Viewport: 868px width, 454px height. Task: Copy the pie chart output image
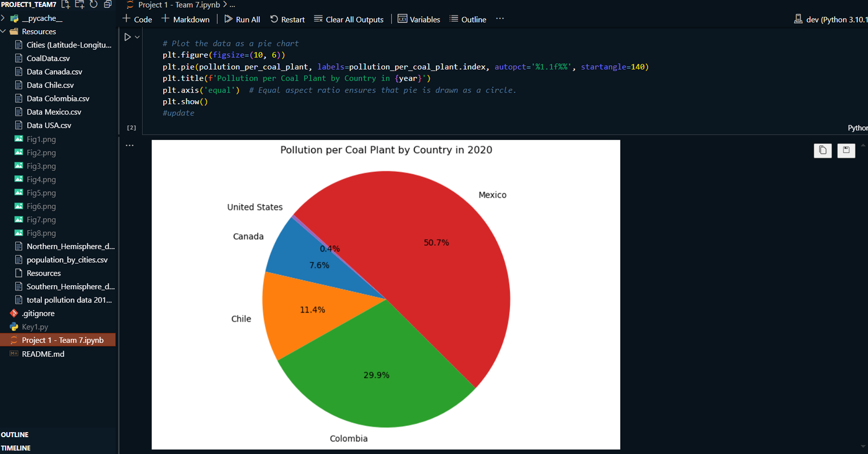click(823, 150)
